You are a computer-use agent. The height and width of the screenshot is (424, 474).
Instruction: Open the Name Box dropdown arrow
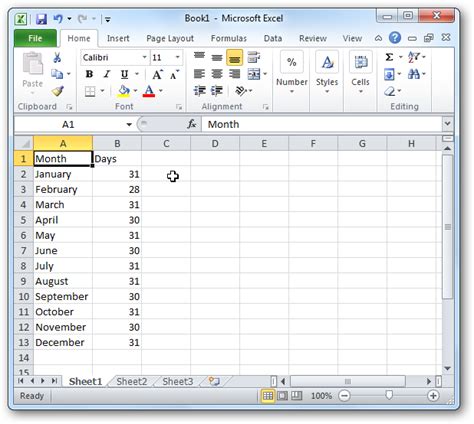129,125
